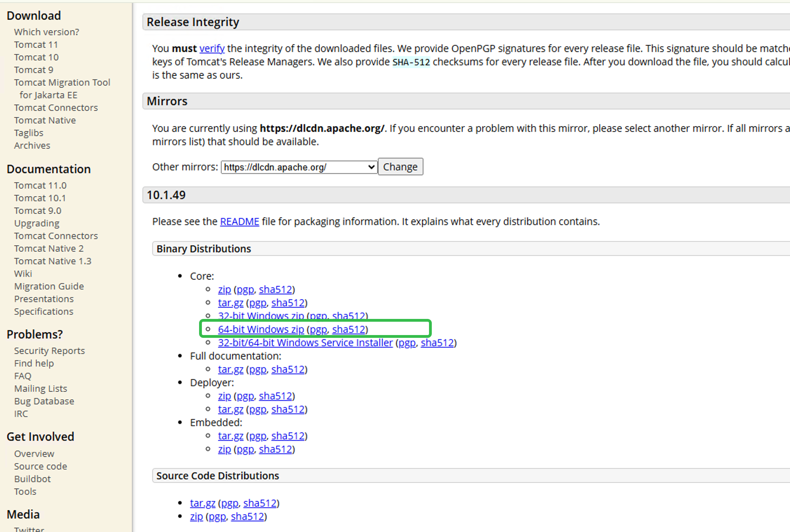Open the README file link

[239, 221]
